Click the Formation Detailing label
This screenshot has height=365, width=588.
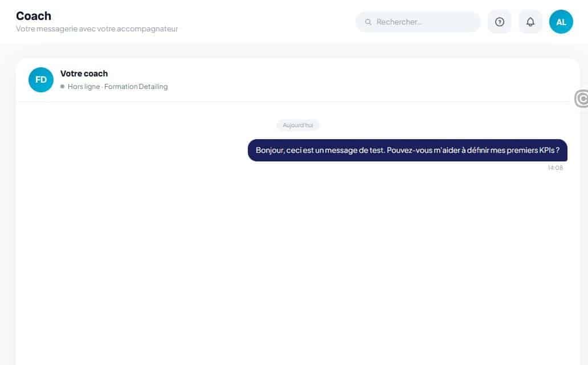point(136,86)
